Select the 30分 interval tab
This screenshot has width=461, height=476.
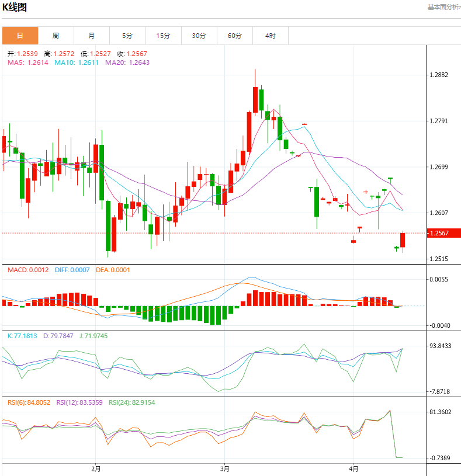(x=199, y=36)
